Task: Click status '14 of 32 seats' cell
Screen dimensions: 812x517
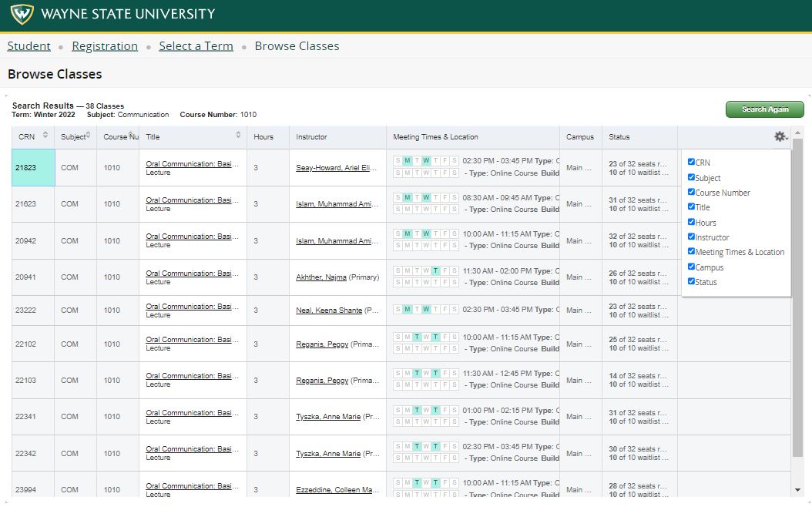Action: 639,381
